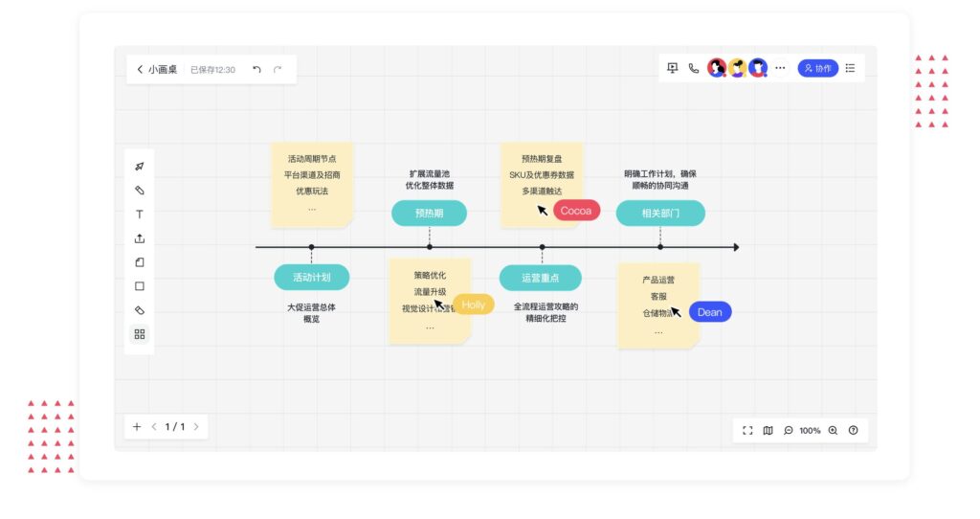980x519 pixels.
Task: Activate the eraser tool
Action: (140, 310)
